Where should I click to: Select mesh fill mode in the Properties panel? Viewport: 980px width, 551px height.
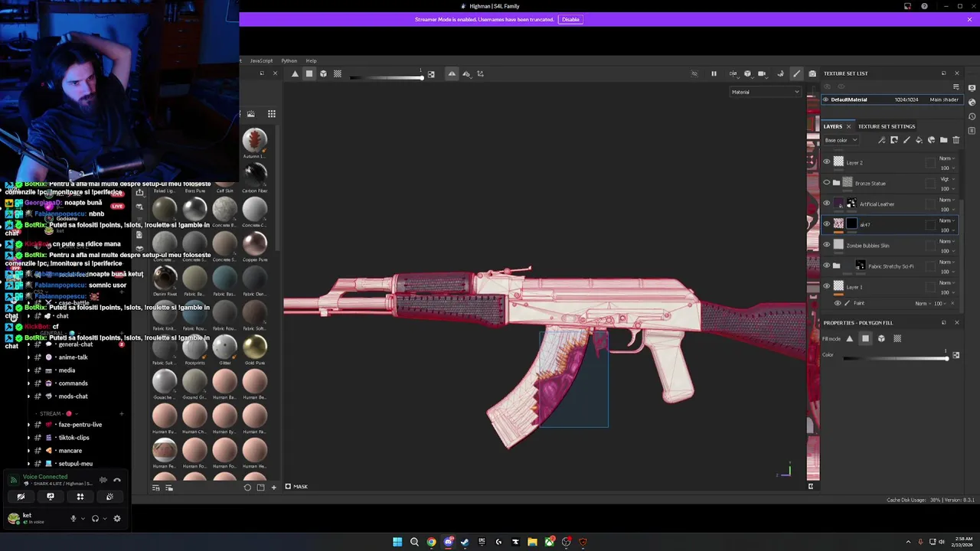coord(881,338)
